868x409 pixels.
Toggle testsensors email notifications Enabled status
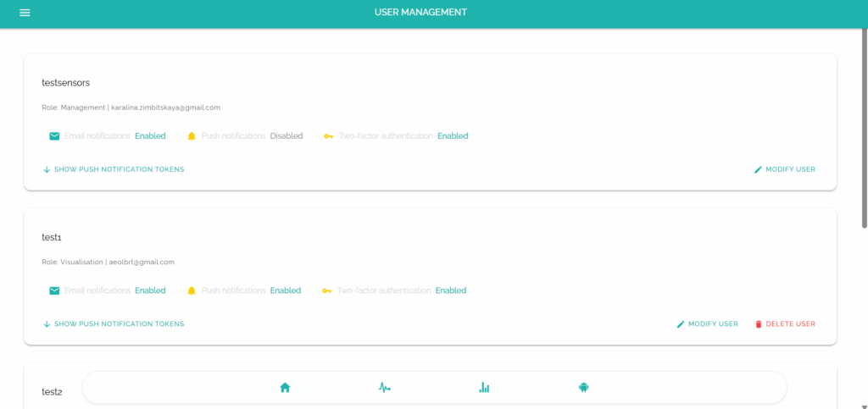pos(150,136)
